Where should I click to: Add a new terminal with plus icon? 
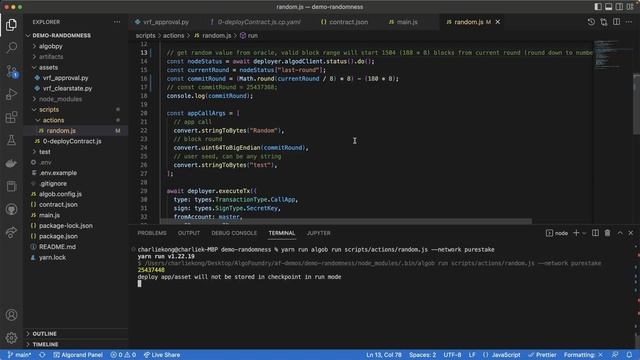click(576, 233)
